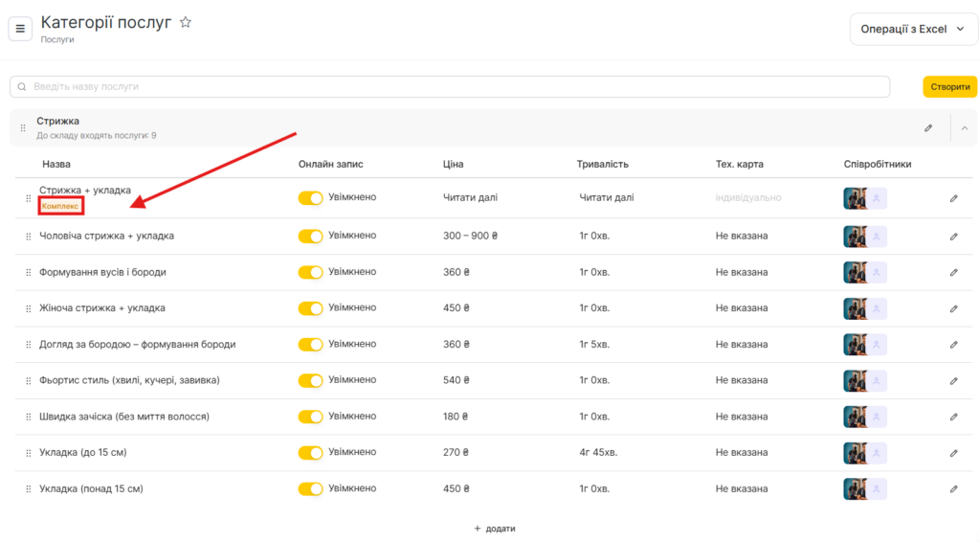The height and width of the screenshot is (543, 980).
Task: Edit the Стрижка category with pencil icon
Action: 927,128
